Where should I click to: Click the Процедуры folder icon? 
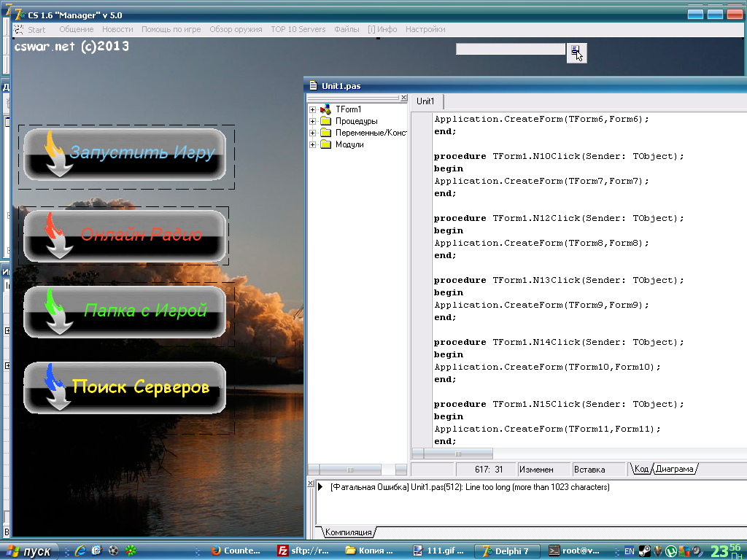click(326, 121)
